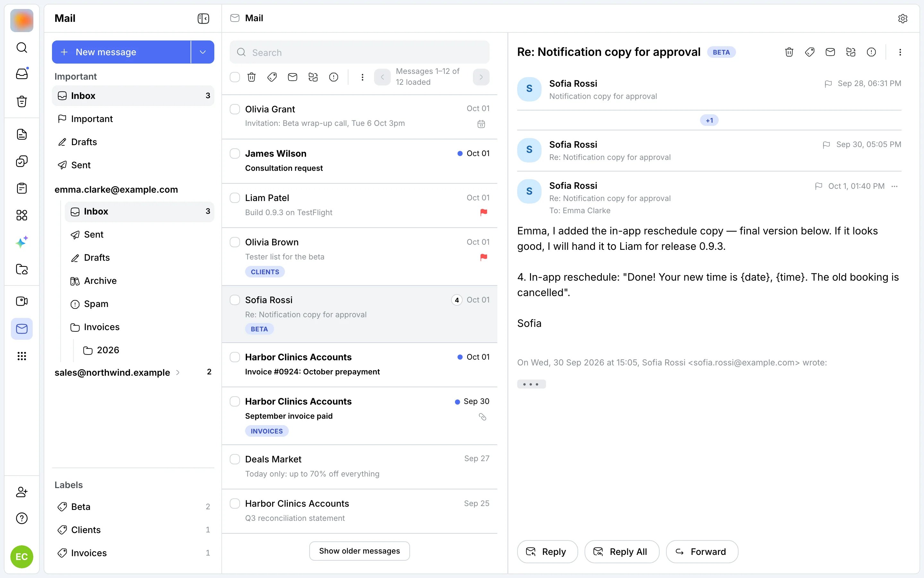Image resolution: width=924 pixels, height=578 pixels.
Task: Open global search in left rail
Action: click(22, 48)
